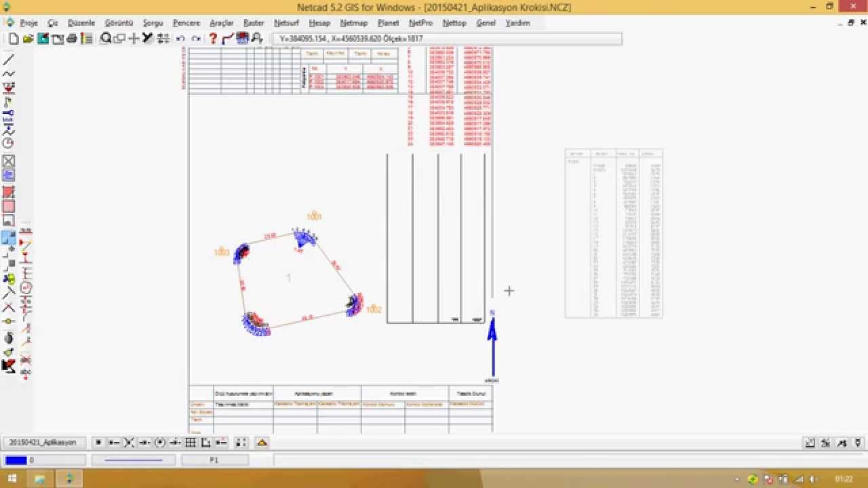Click the crossed box icon in left toolbar
868x488 pixels.
[8, 161]
